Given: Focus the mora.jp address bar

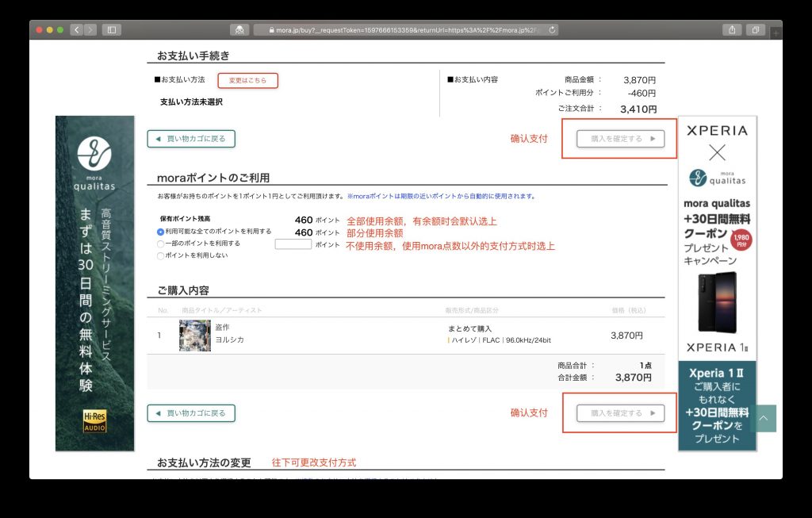Looking at the screenshot, I should pyautogui.click(x=405, y=30).
